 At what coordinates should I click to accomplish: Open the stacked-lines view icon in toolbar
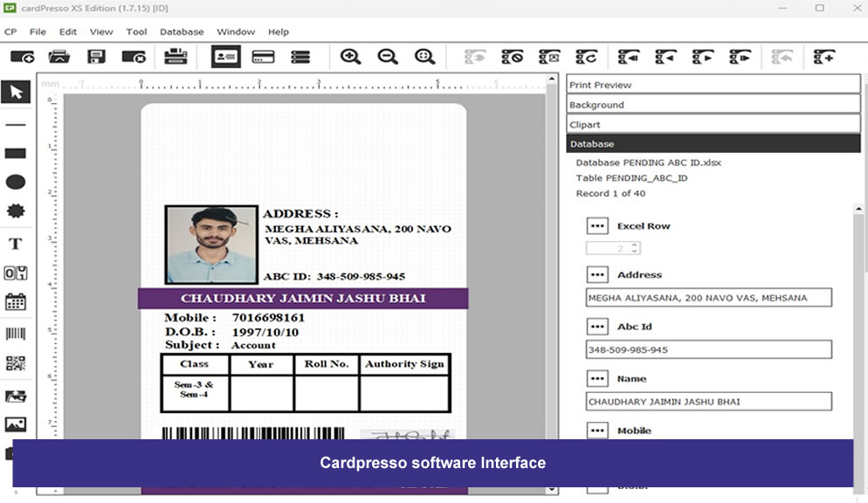300,57
